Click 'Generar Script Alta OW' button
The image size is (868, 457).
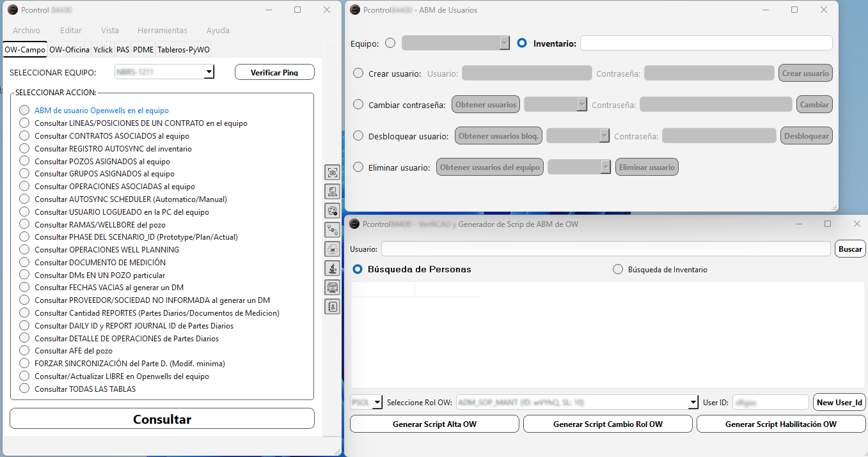pos(434,424)
